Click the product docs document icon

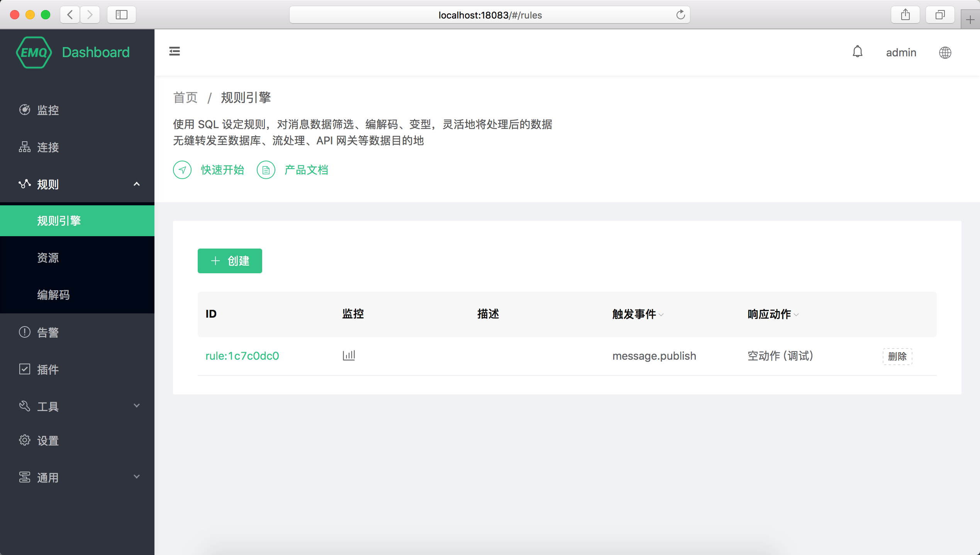pos(266,170)
